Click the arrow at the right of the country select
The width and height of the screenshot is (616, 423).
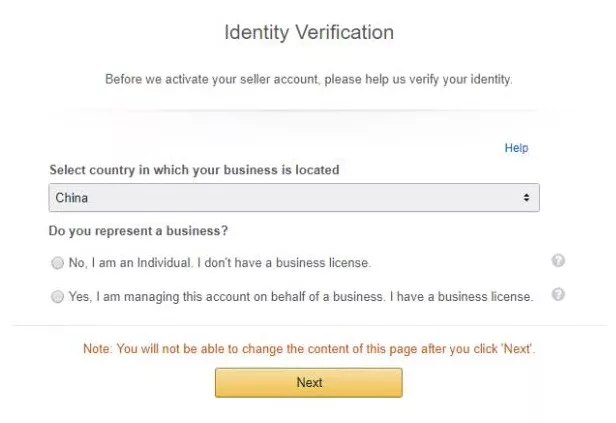(527, 198)
